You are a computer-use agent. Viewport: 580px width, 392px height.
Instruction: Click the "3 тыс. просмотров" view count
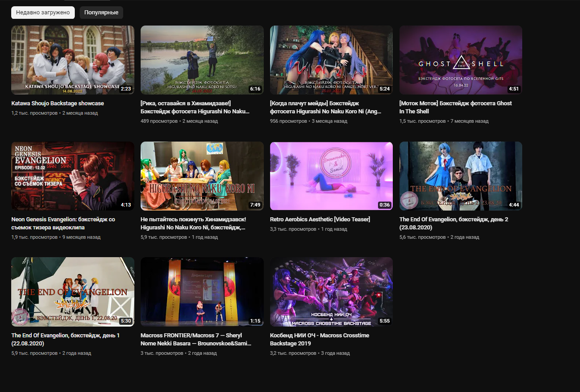click(162, 353)
